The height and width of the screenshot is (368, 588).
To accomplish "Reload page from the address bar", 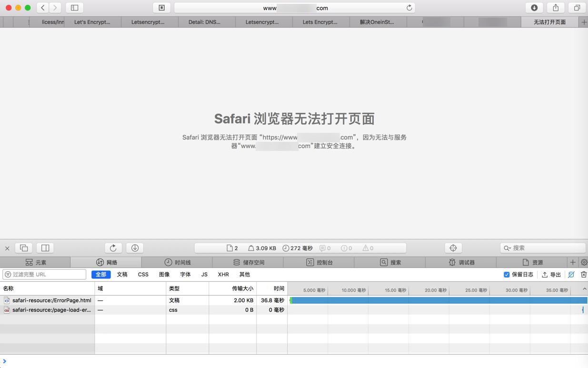I will [409, 8].
